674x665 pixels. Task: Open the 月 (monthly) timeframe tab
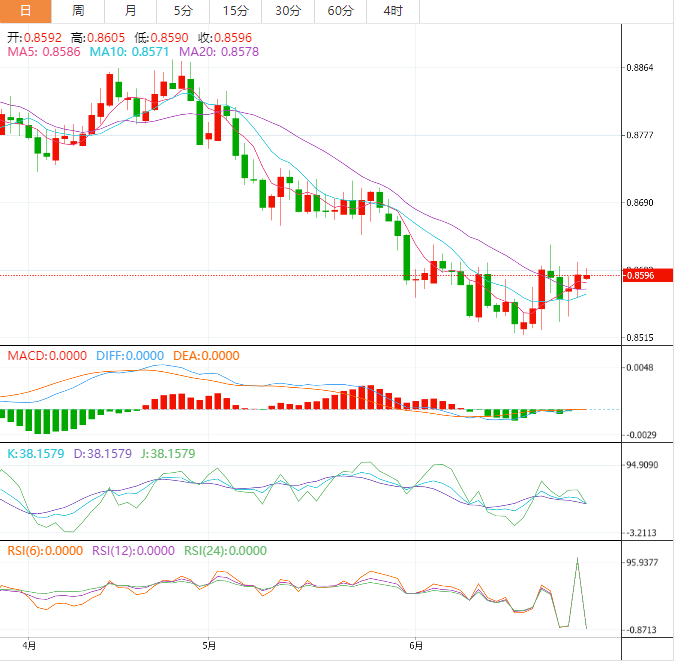pos(131,11)
